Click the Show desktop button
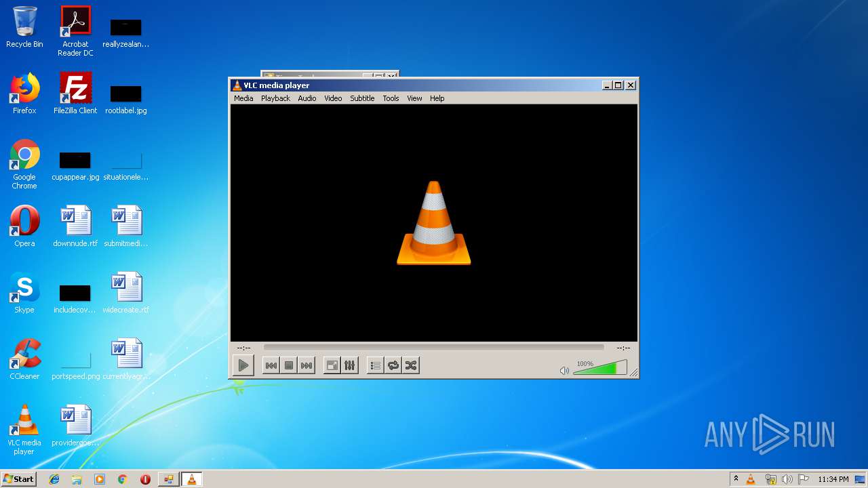Viewport: 868px width, 488px height. tap(861, 479)
